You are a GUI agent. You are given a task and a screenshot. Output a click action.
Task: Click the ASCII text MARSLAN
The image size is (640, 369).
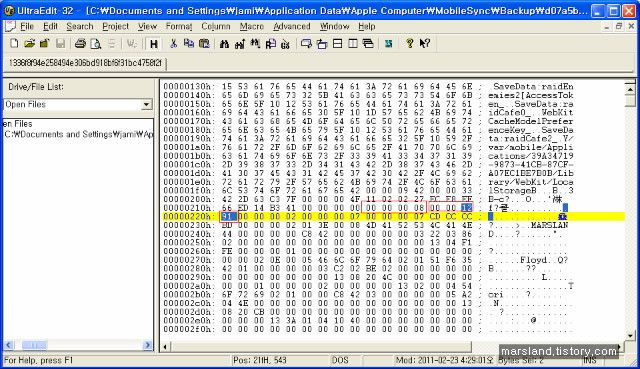549,225
